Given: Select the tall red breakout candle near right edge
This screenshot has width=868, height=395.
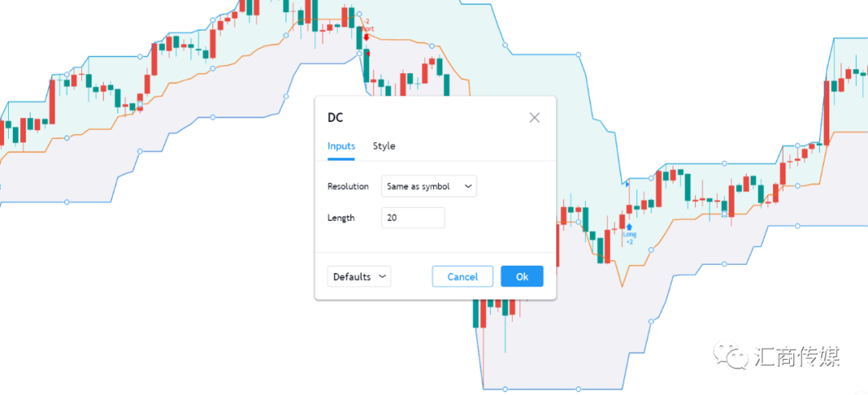Looking at the screenshot, I should (x=826, y=113).
